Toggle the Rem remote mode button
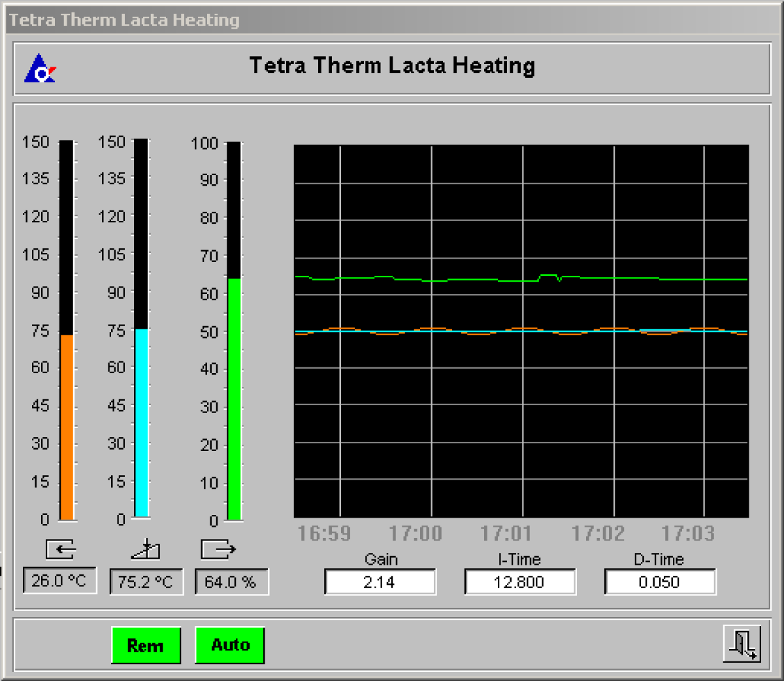 pyautogui.click(x=146, y=646)
